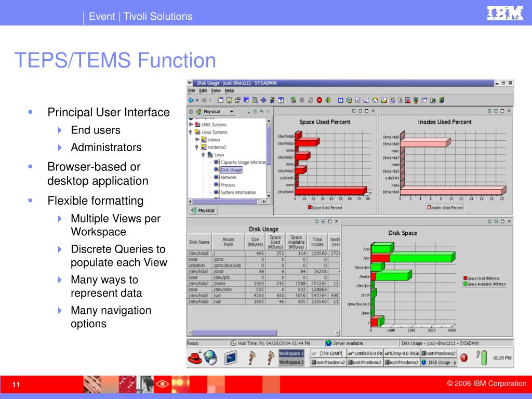Toggle the sound speaker toolbar icon
532x399 pixels.
(x=328, y=100)
